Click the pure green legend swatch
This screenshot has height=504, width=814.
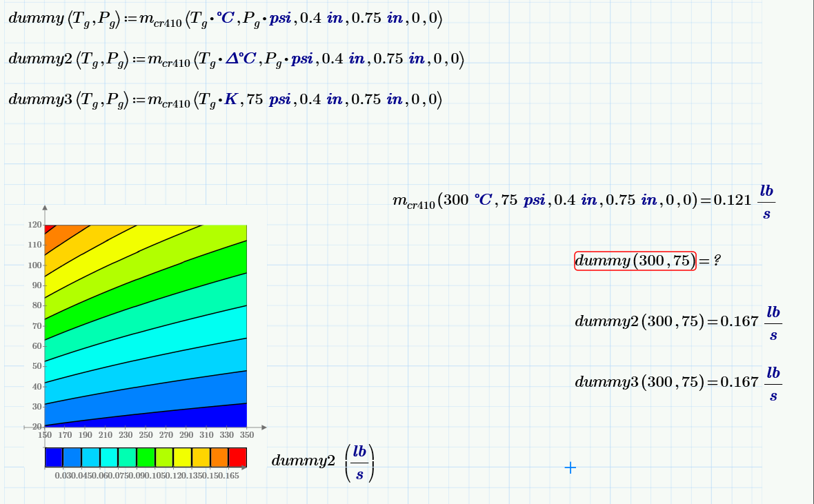pos(146,457)
